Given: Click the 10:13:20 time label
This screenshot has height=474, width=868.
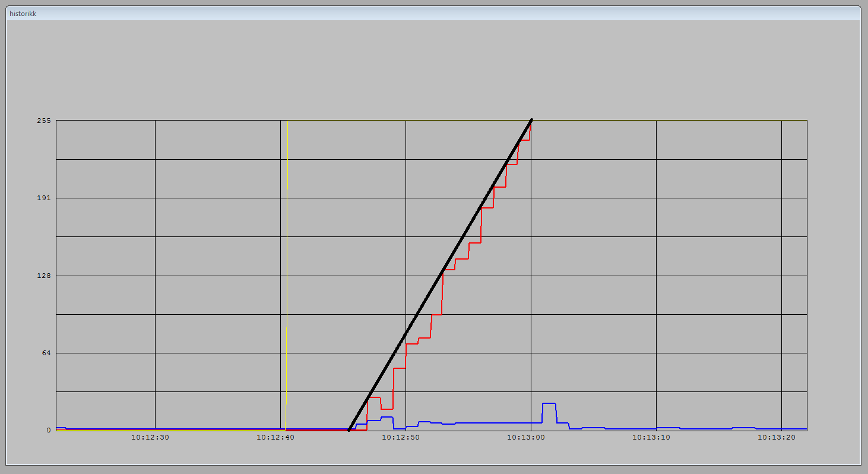Looking at the screenshot, I should tap(777, 437).
